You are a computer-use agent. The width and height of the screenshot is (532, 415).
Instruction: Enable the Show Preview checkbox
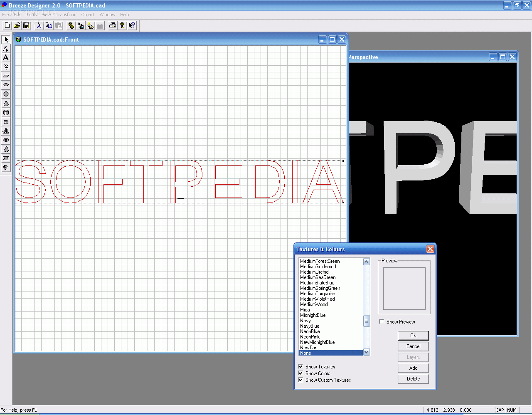point(382,322)
